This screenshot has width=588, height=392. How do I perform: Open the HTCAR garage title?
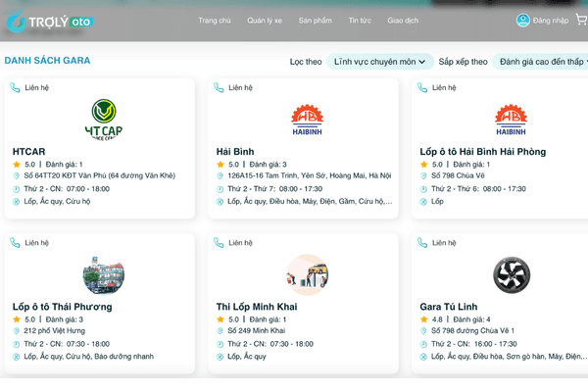coord(28,152)
